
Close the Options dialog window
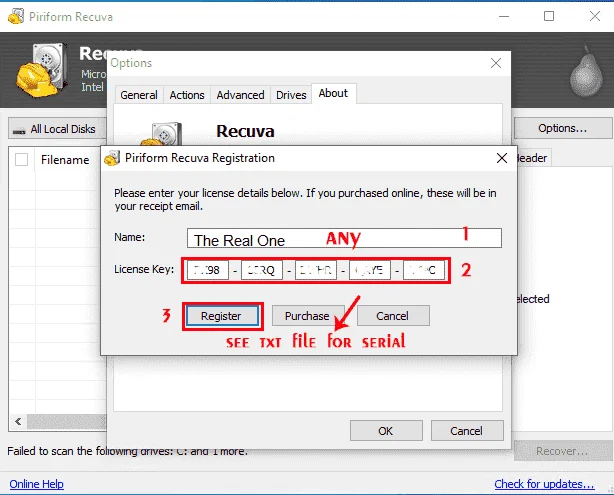[496, 63]
